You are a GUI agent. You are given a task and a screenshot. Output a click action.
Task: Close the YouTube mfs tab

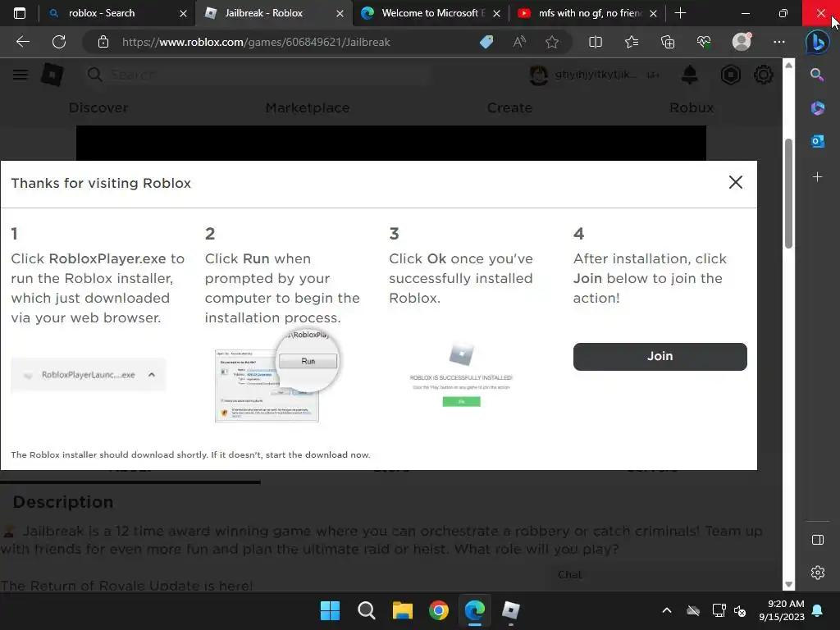click(x=653, y=13)
